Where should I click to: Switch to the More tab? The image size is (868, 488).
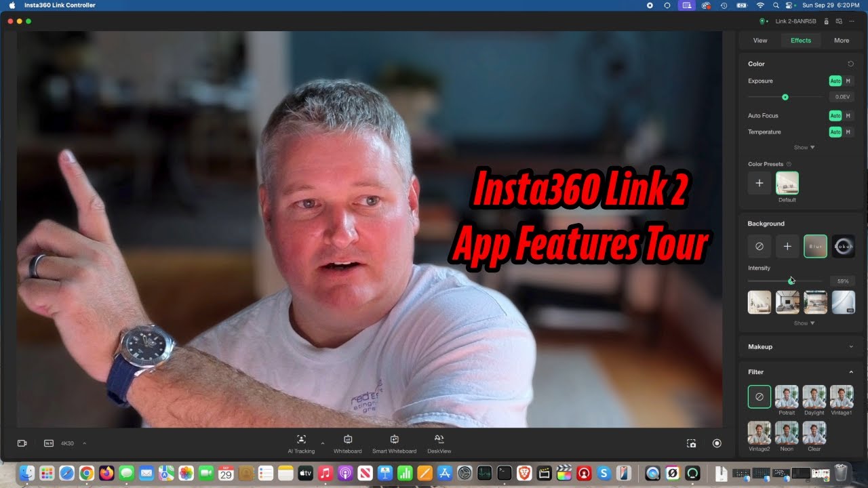pos(842,40)
